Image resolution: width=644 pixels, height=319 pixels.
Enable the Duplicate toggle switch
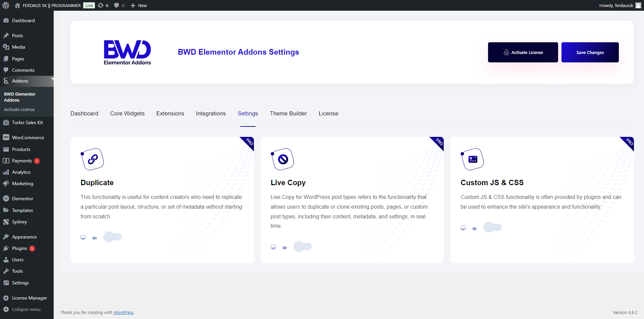112,237
